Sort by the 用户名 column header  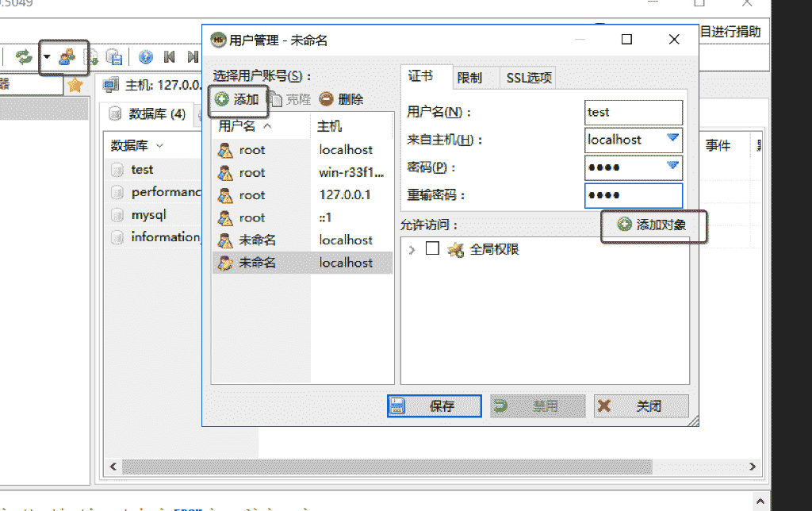(x=261, y=126)
